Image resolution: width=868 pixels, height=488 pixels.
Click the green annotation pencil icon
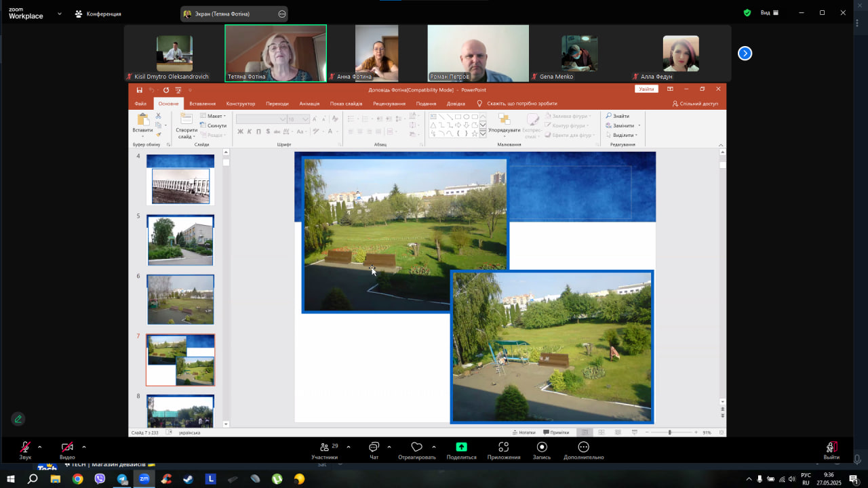(x=18, y=419)
